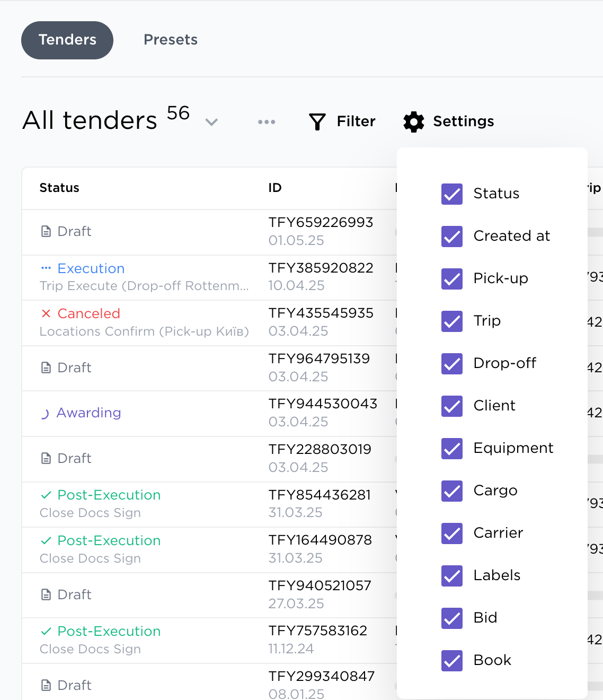Click Trip Execute (Drop-off Rottenm...) subtext

tap(144, 286)
